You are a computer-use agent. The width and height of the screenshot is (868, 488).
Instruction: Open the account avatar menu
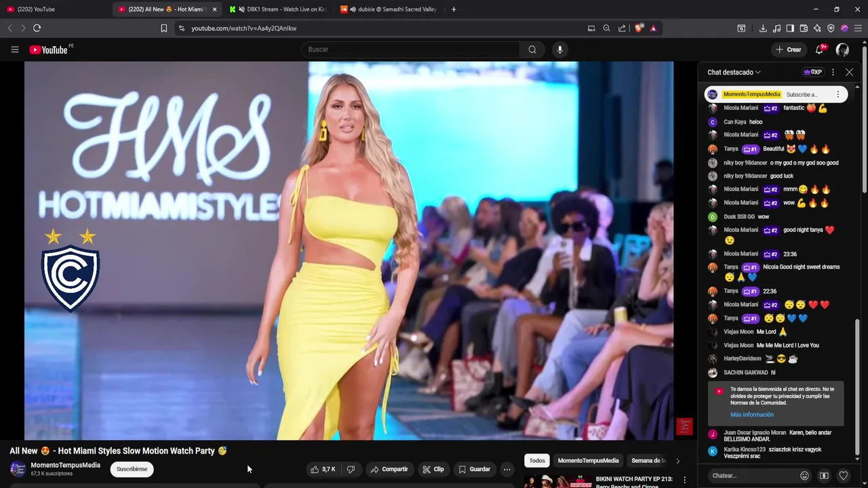[842, 49]
